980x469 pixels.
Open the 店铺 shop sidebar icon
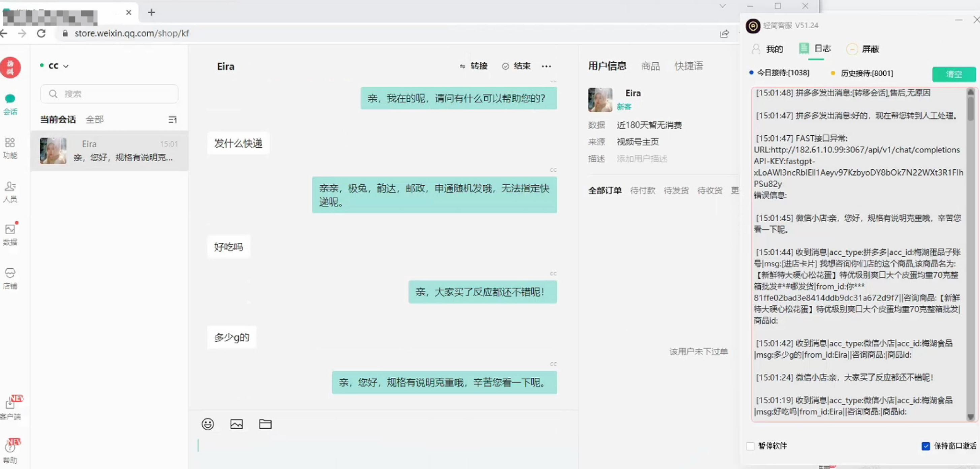(x=10, y=279)
